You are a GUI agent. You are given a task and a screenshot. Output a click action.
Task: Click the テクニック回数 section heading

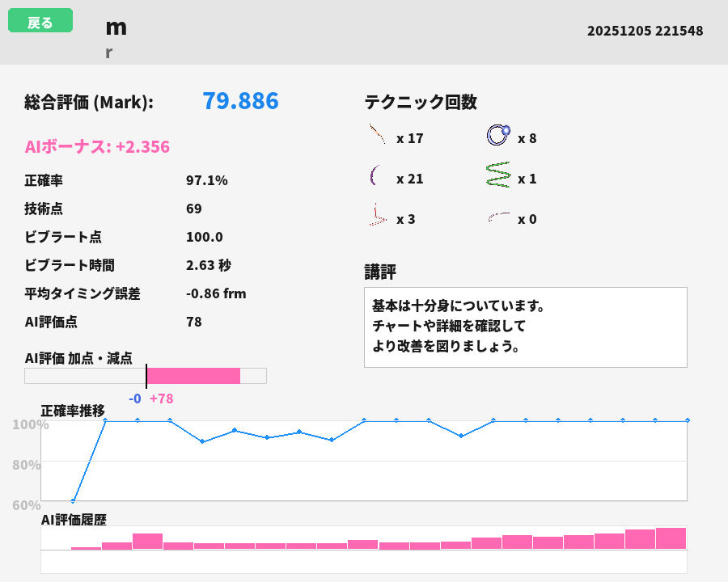tap(421, 103)
